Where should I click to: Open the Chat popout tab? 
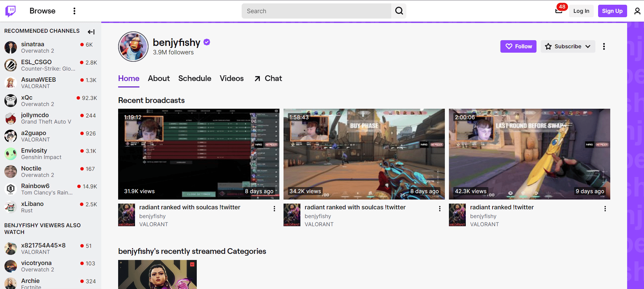(268, 78)
